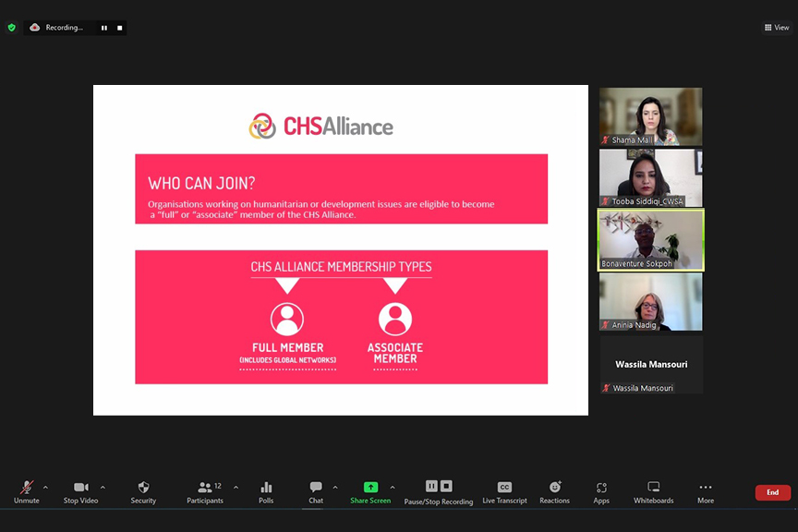The height and width of the screenshot is (532, 798).
Task: Click the 'WHO CAN JOIN?' heading
Action: 201,183
